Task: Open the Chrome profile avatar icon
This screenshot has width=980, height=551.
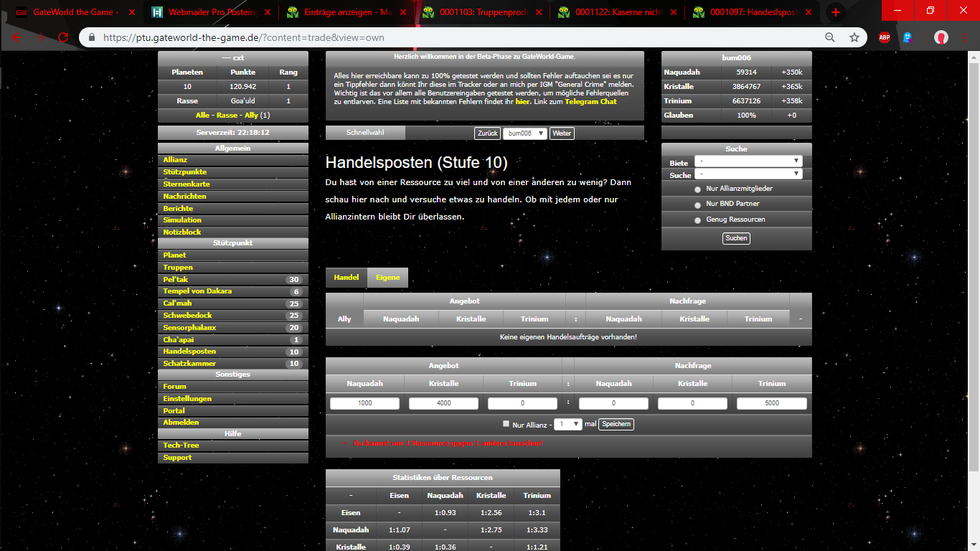Action: pos(941,37)
